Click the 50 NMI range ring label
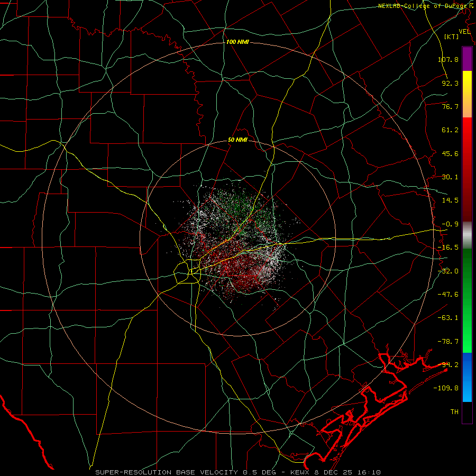Viewport: 476px width, 476px height. 237,140
